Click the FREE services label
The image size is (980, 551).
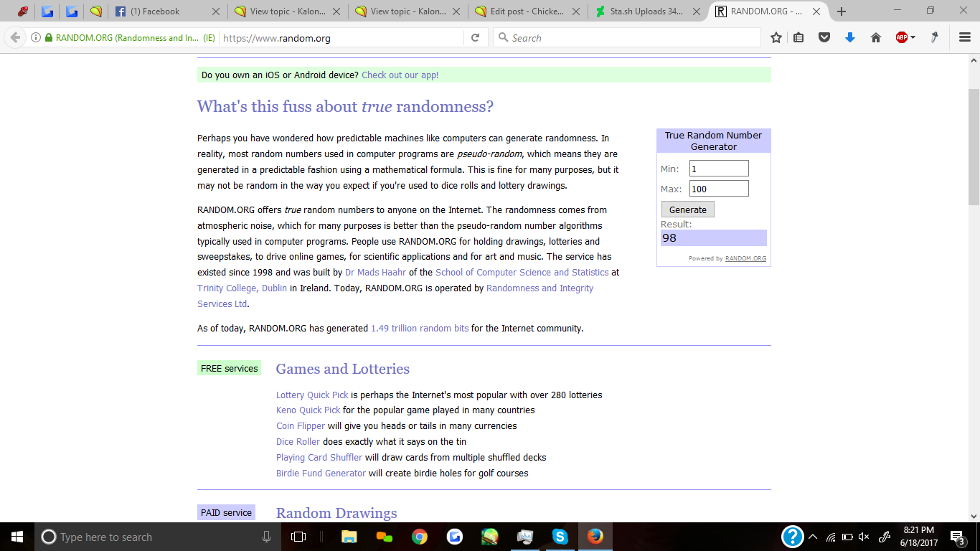230,368
